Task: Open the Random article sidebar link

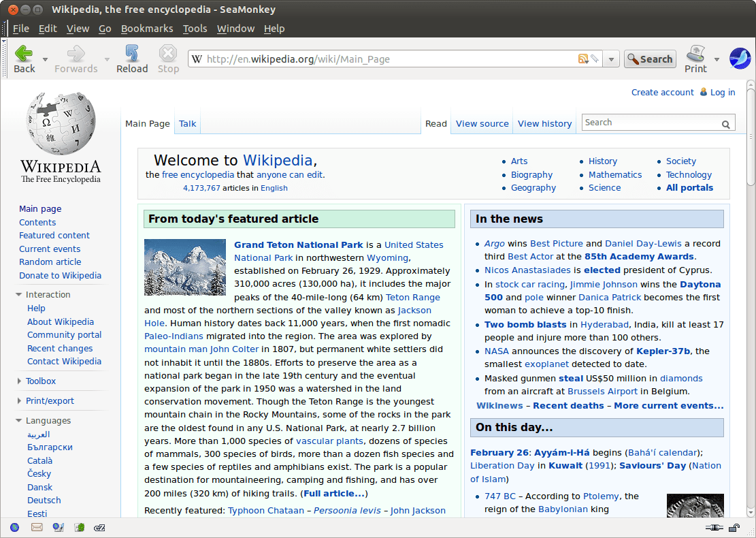Action: point(50,262)
